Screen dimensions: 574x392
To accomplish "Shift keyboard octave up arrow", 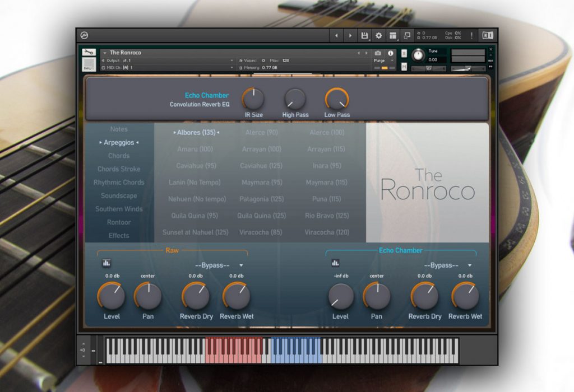I will tap(84, 344).
